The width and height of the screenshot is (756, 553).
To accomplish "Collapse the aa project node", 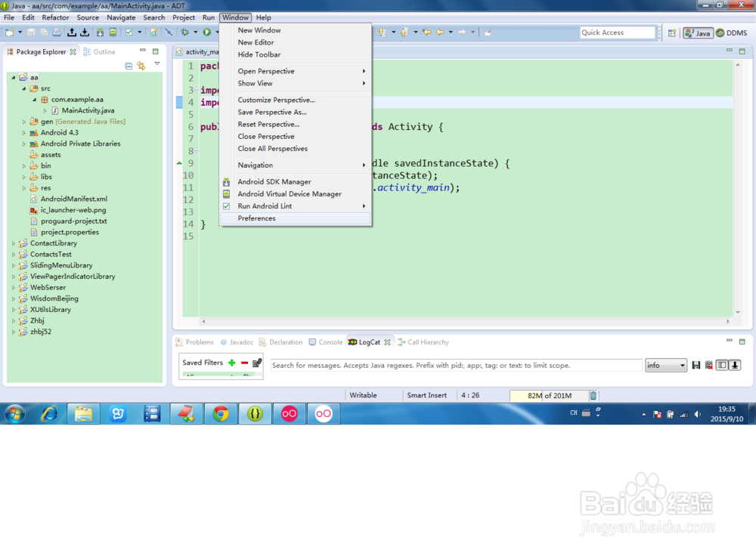I will coord(14,78).
